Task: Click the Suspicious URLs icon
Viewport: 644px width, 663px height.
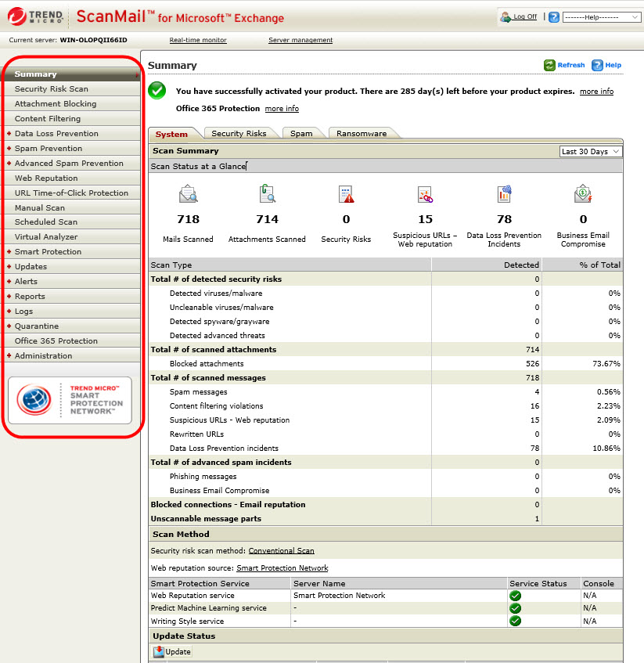Action: pos(425,194)
